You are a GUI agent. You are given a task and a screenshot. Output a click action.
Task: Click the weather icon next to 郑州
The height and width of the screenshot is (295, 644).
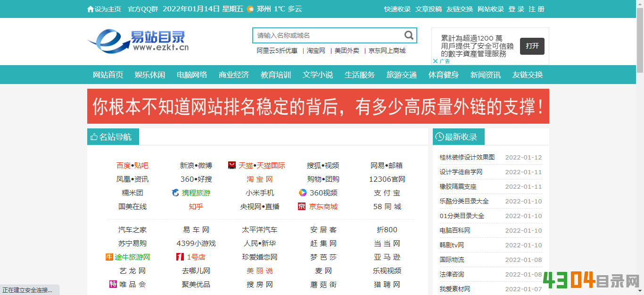tap(250, 9)
